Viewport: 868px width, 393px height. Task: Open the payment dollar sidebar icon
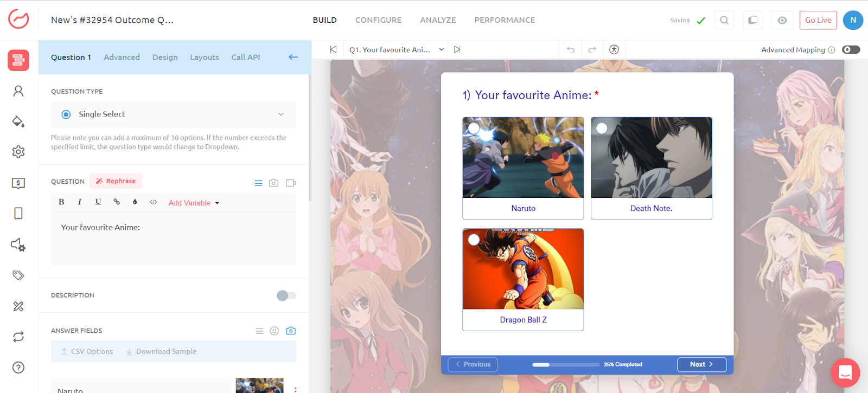point(18,183)
